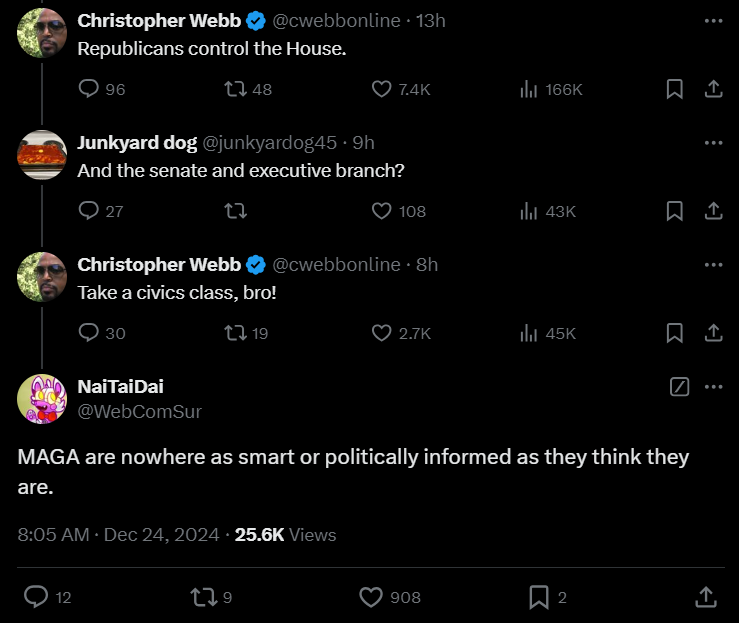The height and width of the screenshot is (623, 739).
Task: Open NaiTaiDai's profile name link
Action: point(120,386)
